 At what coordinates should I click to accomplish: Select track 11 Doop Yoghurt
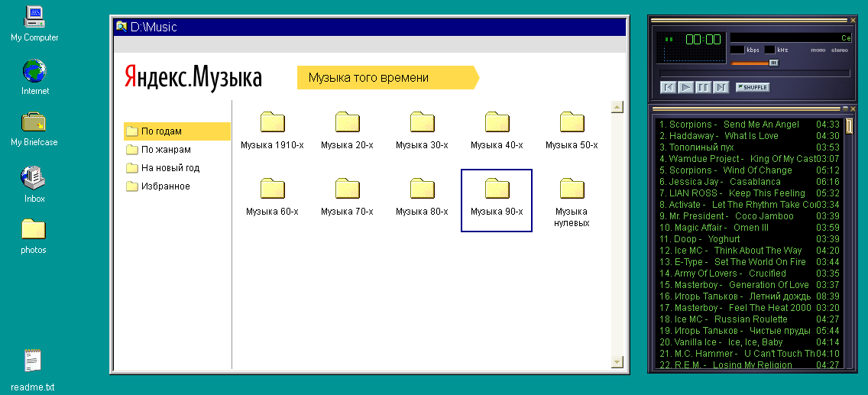[x=750, y=239]
